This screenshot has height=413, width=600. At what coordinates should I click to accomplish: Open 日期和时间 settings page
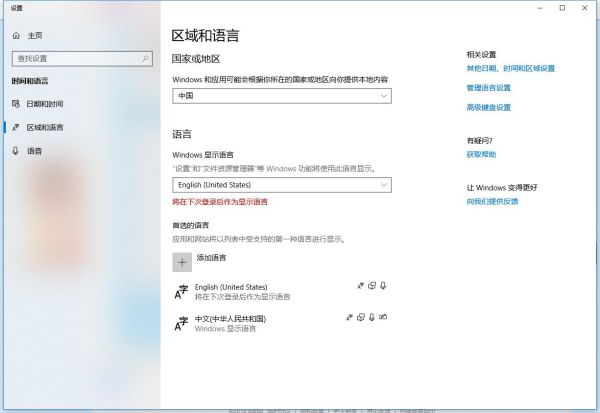(x=45, y=104)
